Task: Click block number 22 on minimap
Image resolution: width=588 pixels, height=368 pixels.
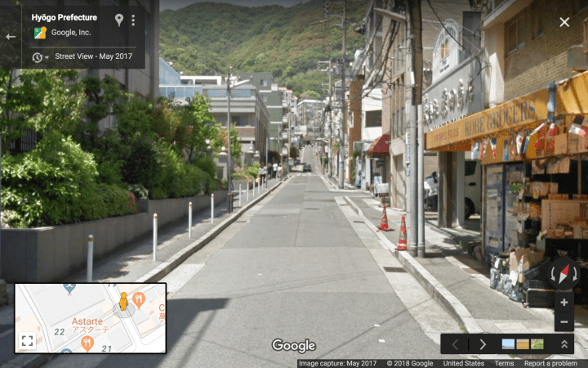Action: coord(60,332)
